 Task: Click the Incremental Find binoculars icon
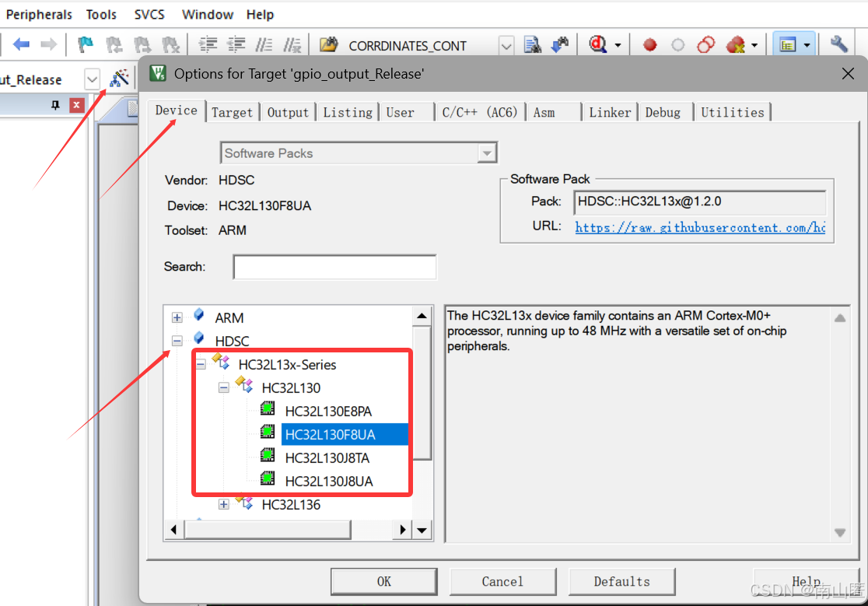click(x=560, y=44)
